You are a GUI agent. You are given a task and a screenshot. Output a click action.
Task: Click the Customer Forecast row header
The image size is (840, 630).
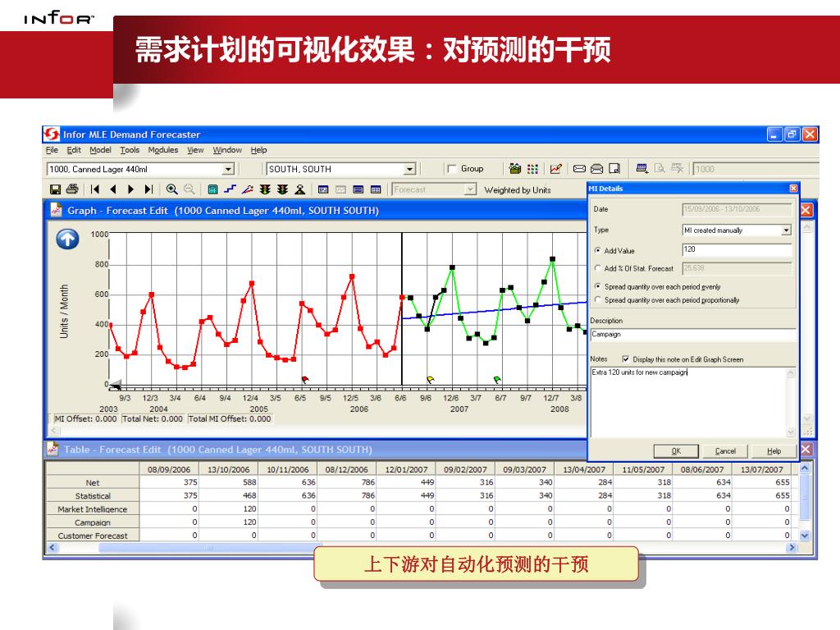[x=93, y=535]
